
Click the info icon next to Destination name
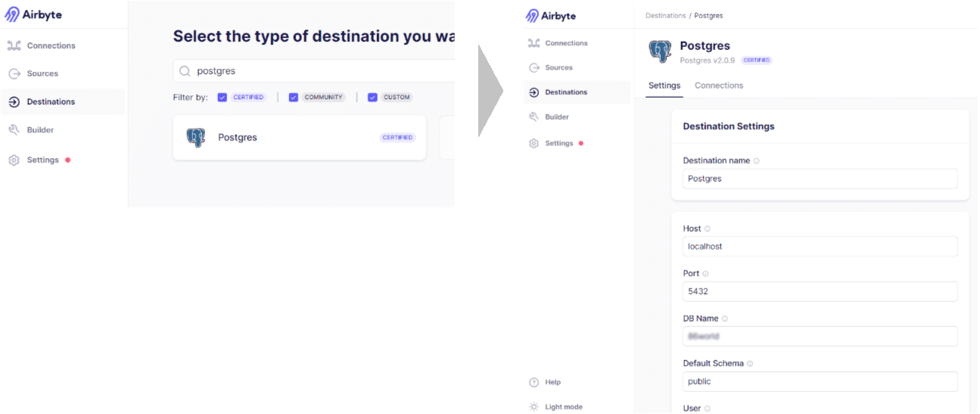(757, 161)
